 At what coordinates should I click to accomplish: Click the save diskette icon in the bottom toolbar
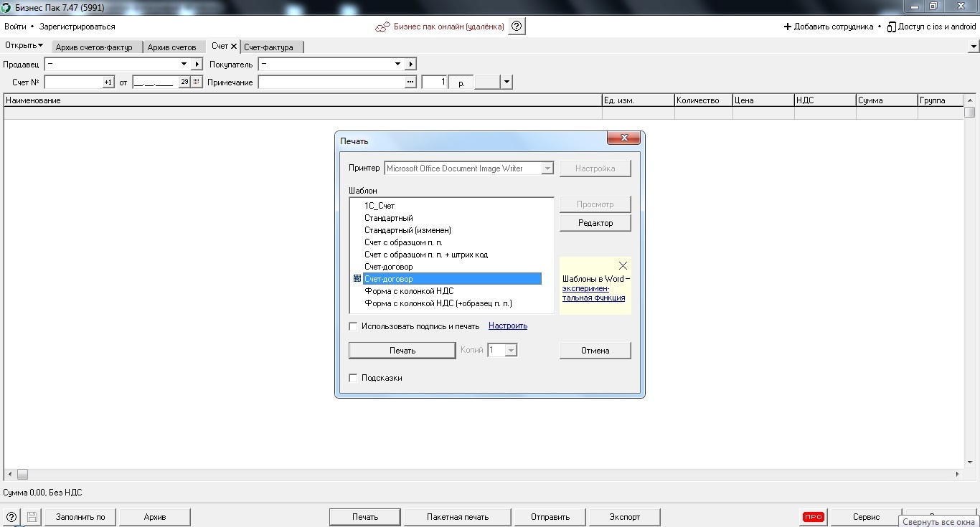point(32,517)
